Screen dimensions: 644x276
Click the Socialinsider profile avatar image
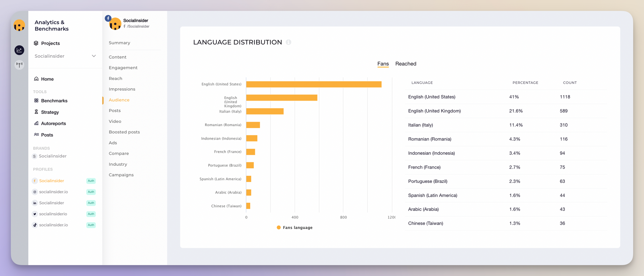[x=115, y=24]
